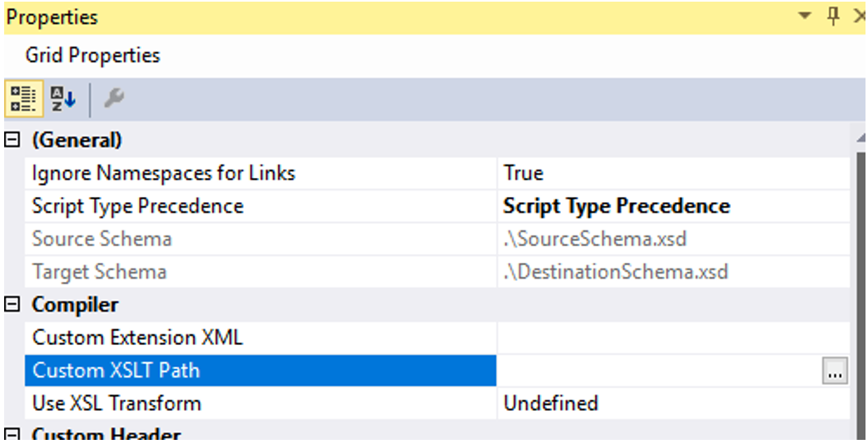Browse for Custom XSLT Path file

(835, 372)
